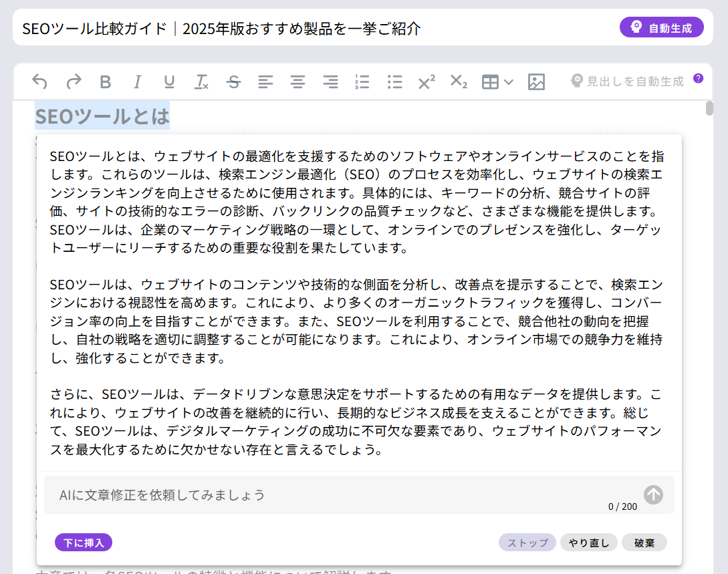
Task: Toggle bold formatting
Action: [105, 82]
